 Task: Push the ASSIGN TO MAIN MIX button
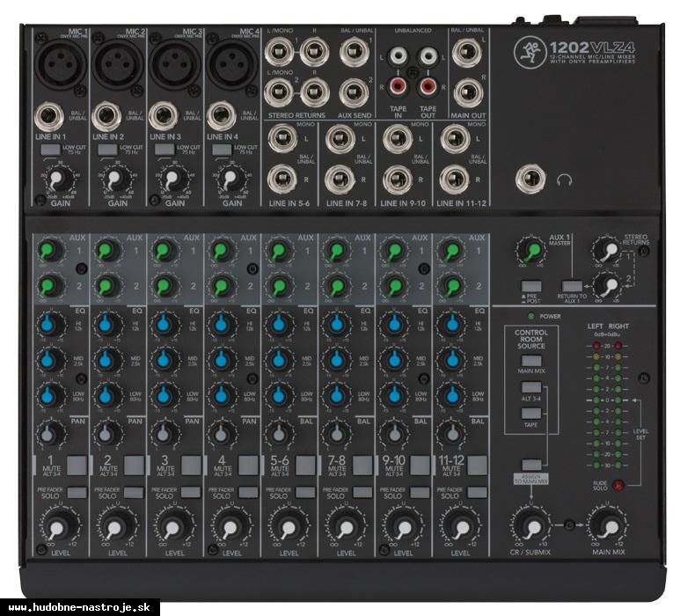[x=531, y=465]
